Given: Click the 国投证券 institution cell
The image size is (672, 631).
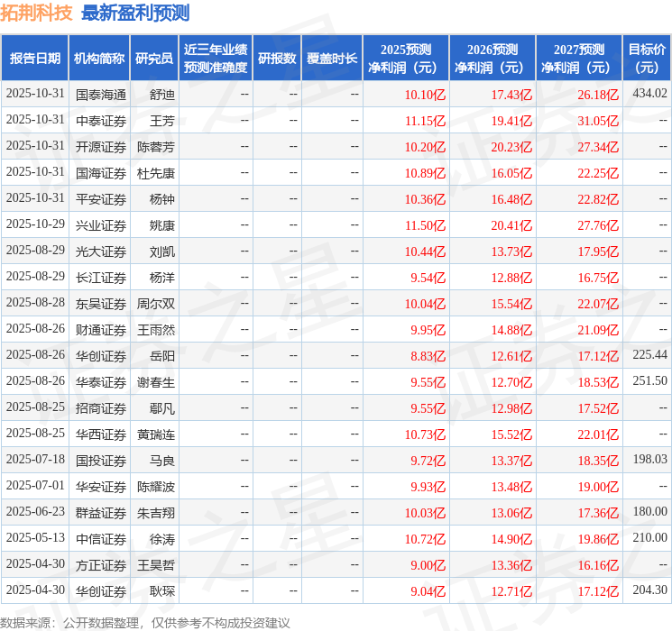Looking at the screenshot, I should click(x=101, y=461).
